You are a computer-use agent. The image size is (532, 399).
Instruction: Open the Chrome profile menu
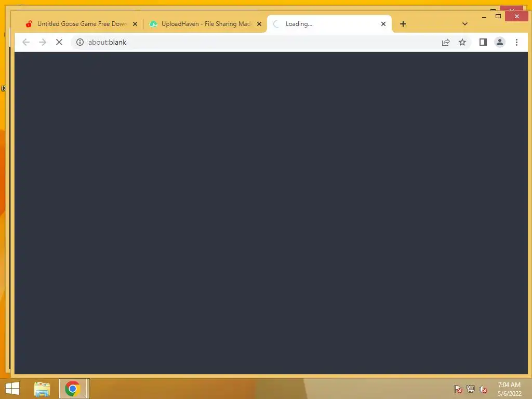(500, 43)
